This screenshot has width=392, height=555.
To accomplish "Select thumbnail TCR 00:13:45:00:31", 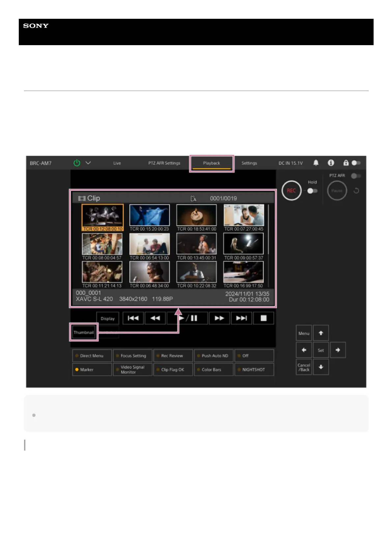I will 197,247.
